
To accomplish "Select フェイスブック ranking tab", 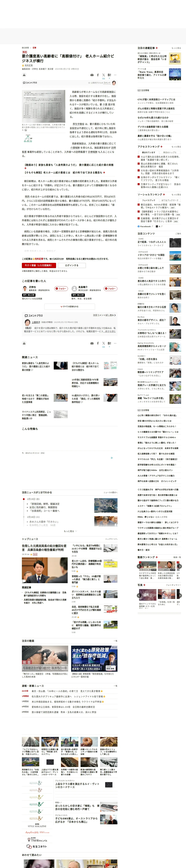I will (x=148, y=200).
